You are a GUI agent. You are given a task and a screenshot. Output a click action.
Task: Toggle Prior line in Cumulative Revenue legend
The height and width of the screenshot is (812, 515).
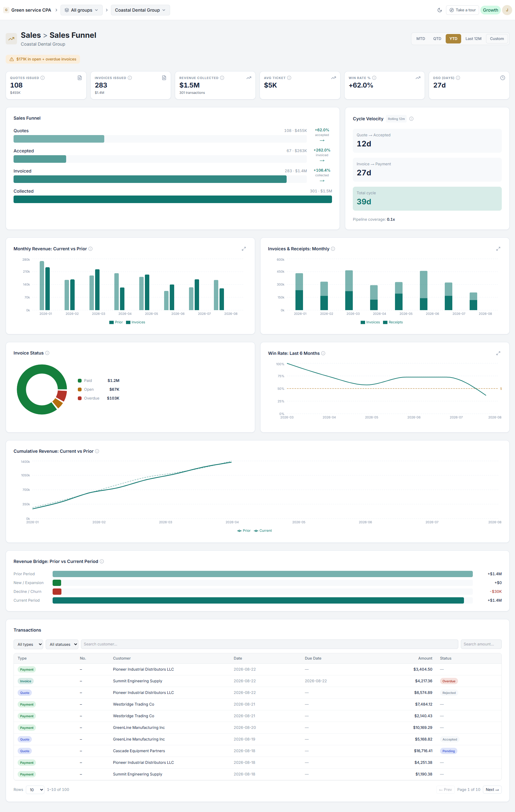[244, 531]
